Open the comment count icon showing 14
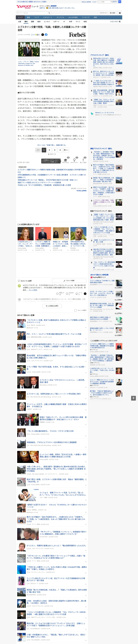Image resolution: width=138 pixels, height=644 pixels. [33, 35]
